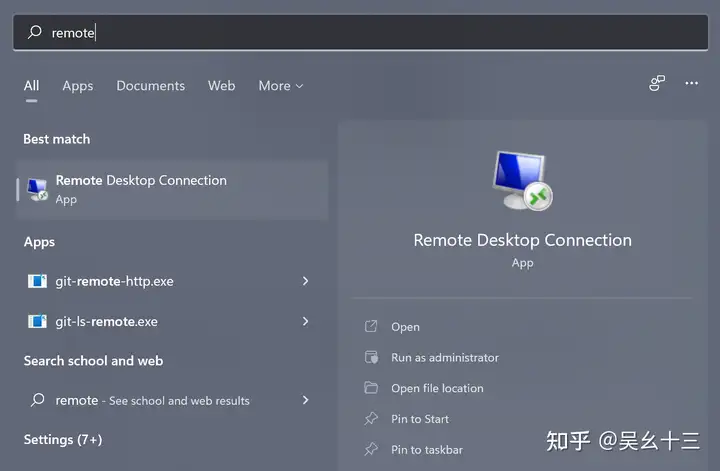Expand the More filter dropdown
Image resolution: width=720 pixels, height=471 pixels.
[281, 86]
